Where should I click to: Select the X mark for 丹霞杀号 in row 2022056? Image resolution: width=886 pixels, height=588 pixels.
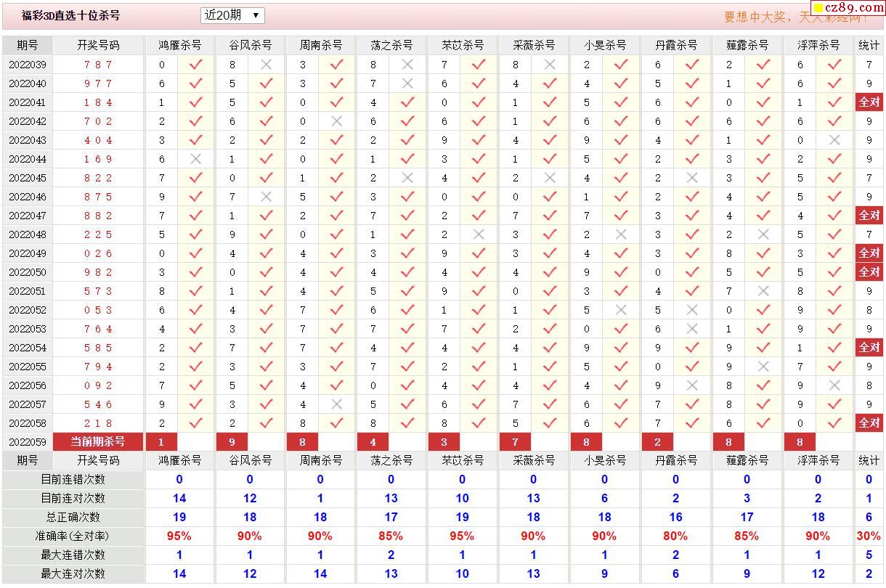[692, 385]
